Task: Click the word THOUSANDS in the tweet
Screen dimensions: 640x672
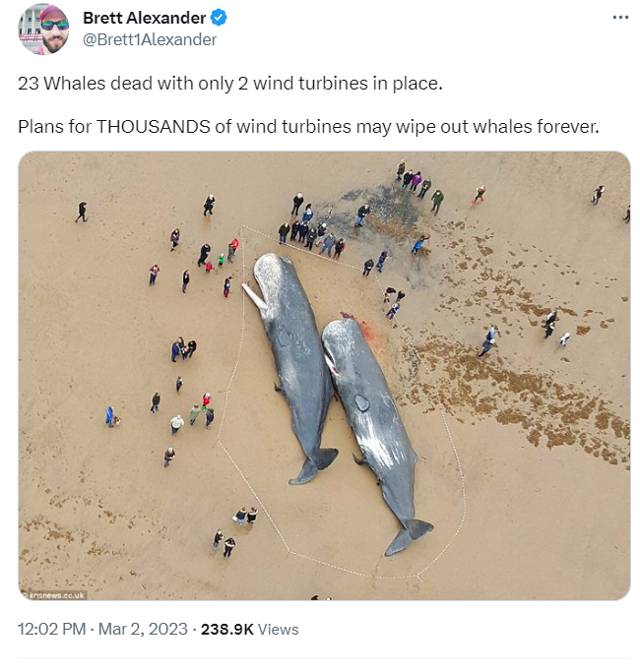Action: coord(154,127)
